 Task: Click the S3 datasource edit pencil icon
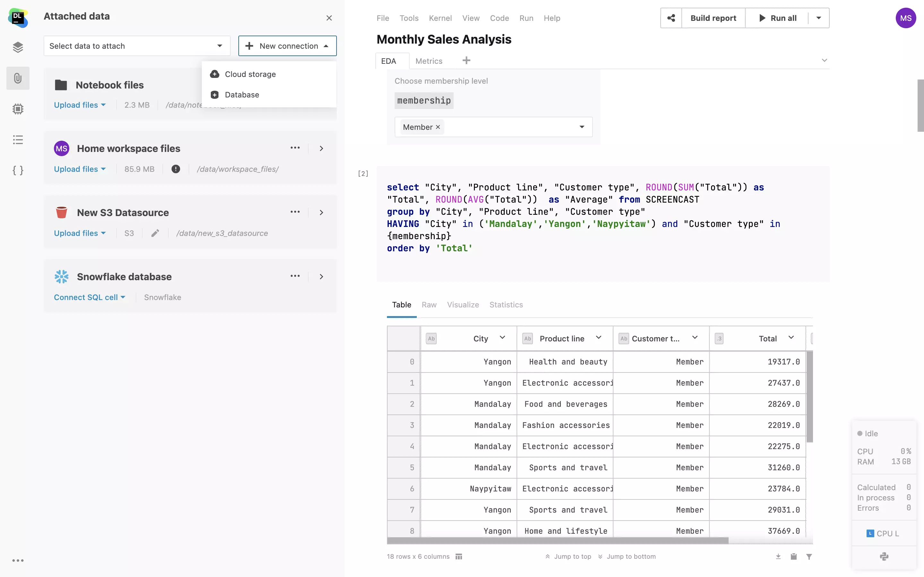click(155, 233)
